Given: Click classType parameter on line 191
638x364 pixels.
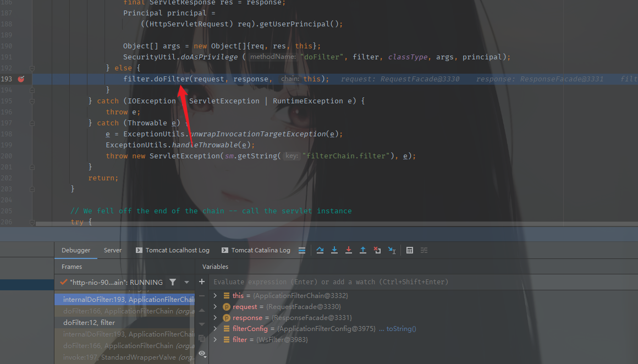Looking at the screenshot, I should [x=408, y=57].
